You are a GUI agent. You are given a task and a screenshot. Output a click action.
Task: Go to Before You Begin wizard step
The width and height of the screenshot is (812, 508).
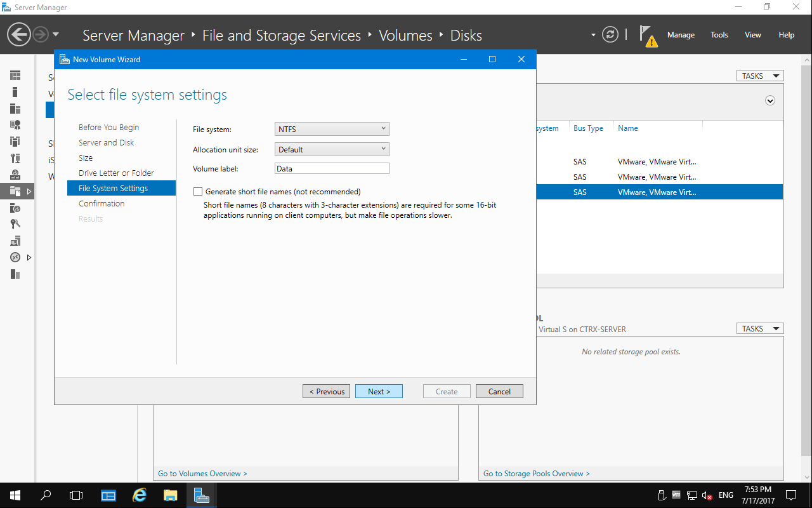(108, 127)
